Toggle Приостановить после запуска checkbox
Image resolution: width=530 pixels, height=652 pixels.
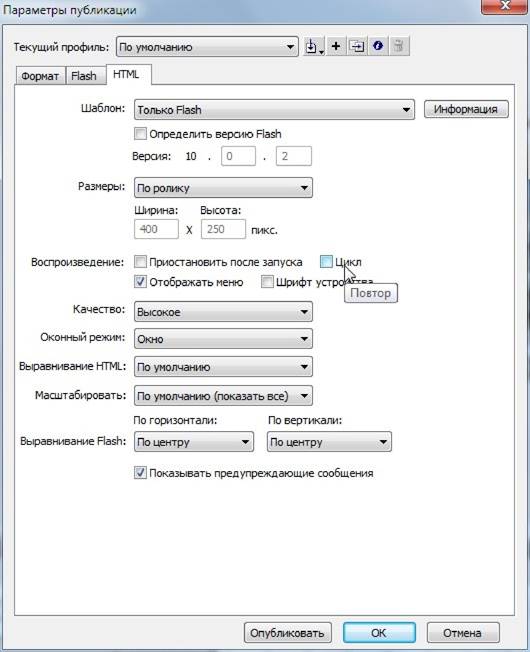(141, 262)
